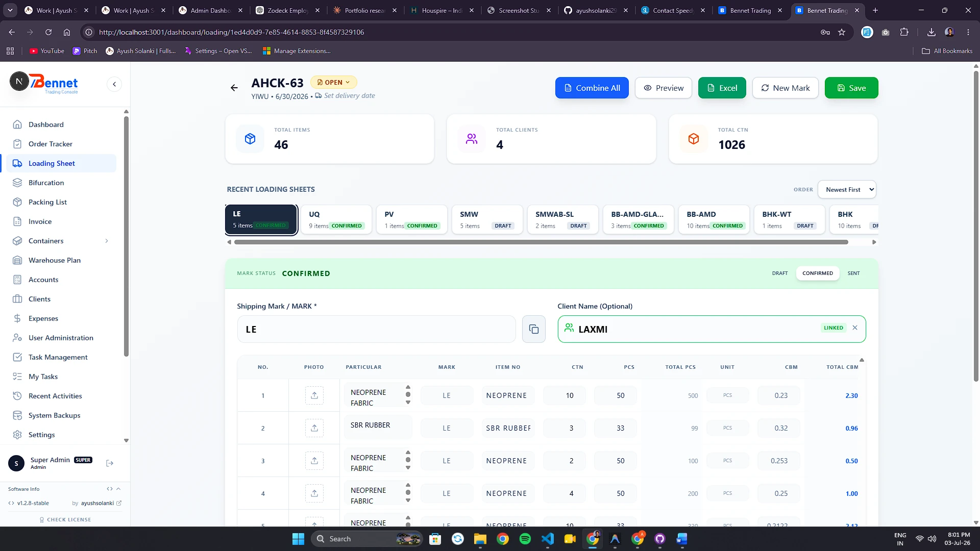Open the OPEN status dropdown

tap(333, 82)
